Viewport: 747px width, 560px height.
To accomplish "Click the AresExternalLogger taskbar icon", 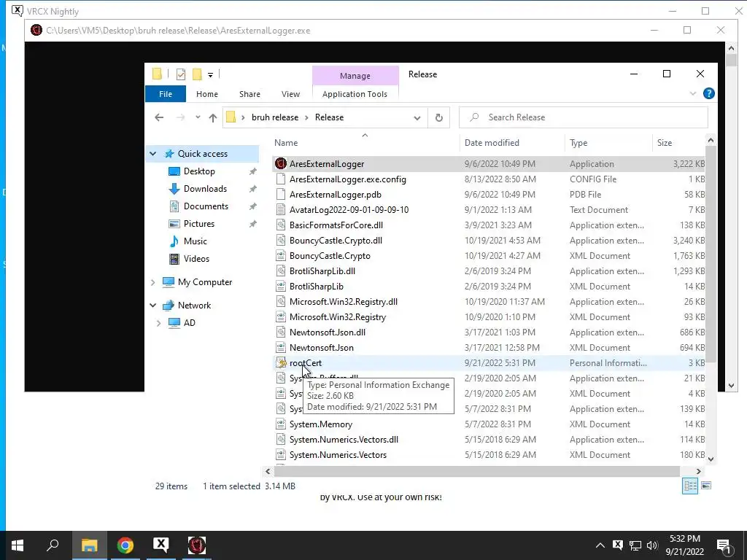I will point(197,545).
